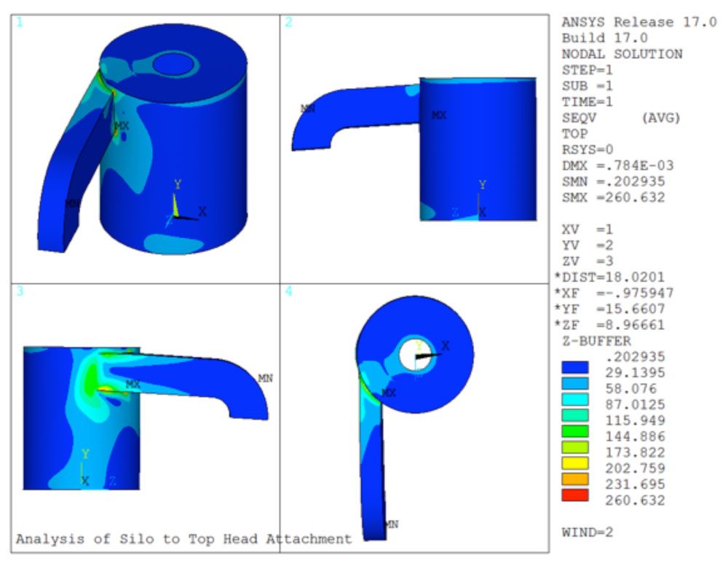Click the 'YV =2' view entry
The width and height of the screenshot is (728, 566).
tap(587, 245)
